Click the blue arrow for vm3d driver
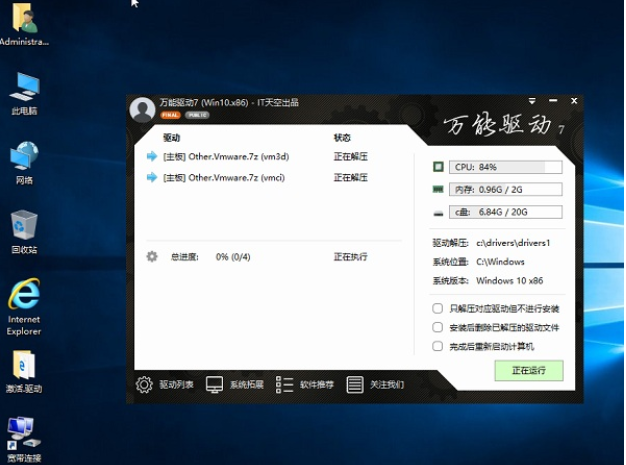 click(152, 156)
